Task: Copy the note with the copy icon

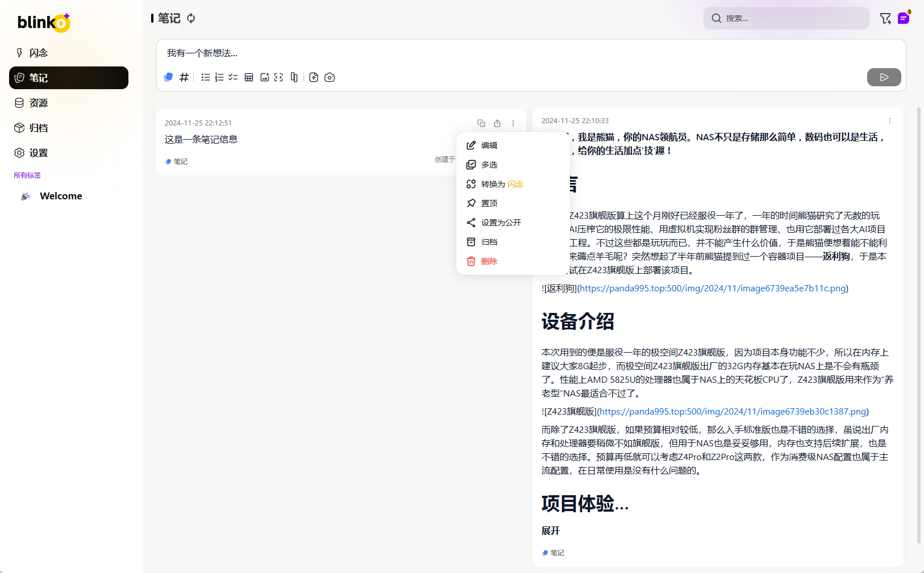Action: tap(481, 123)
